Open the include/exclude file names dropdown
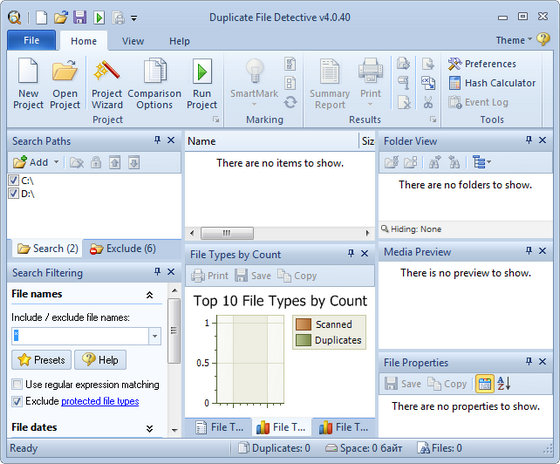 click(155, 336)
